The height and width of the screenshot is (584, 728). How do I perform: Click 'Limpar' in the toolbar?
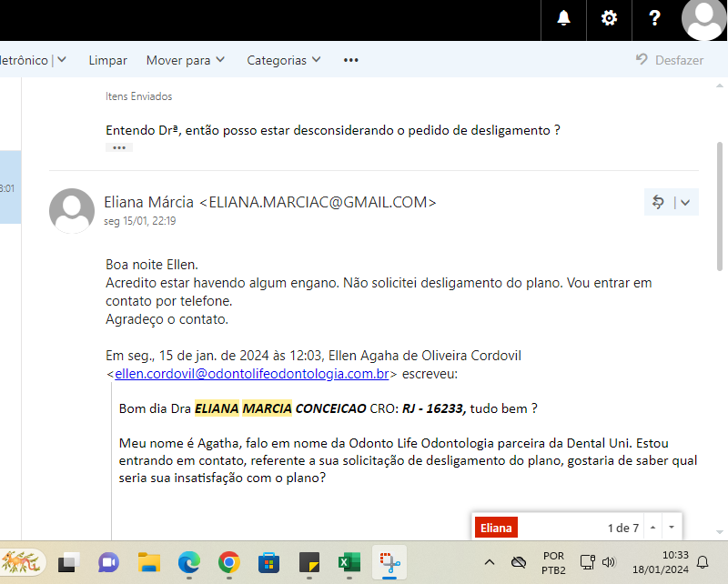tap(107, 60)
